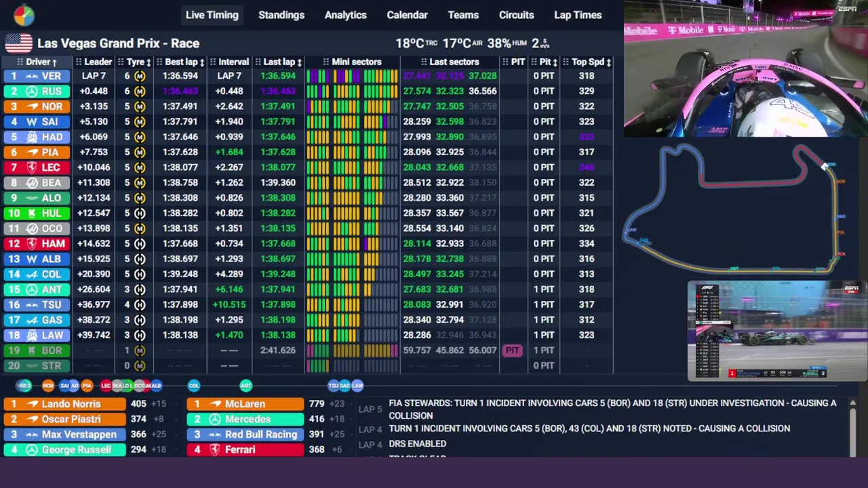Click the 2:41.626 last lap time

point(278,350)
